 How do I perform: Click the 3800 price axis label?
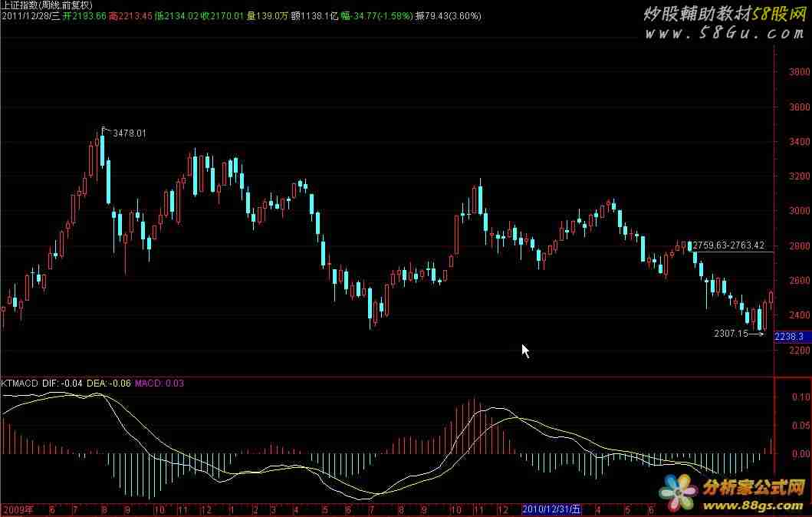pos(800,72)
